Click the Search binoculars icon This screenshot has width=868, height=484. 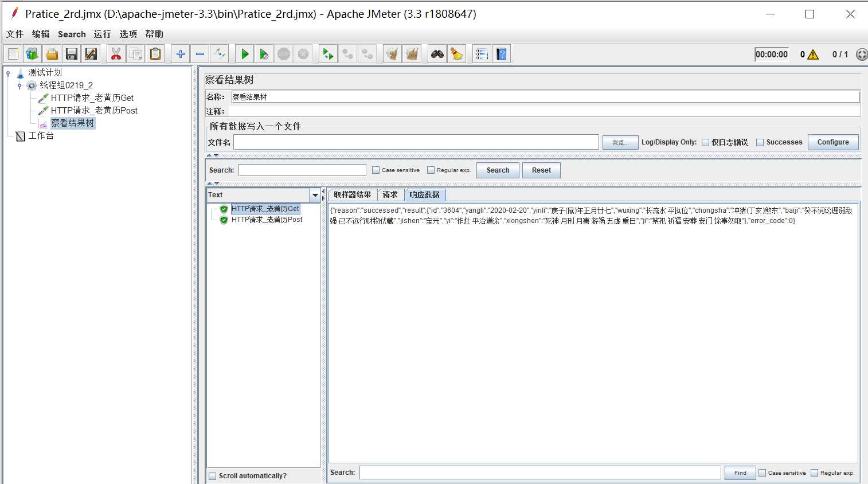tap(437, 54)
